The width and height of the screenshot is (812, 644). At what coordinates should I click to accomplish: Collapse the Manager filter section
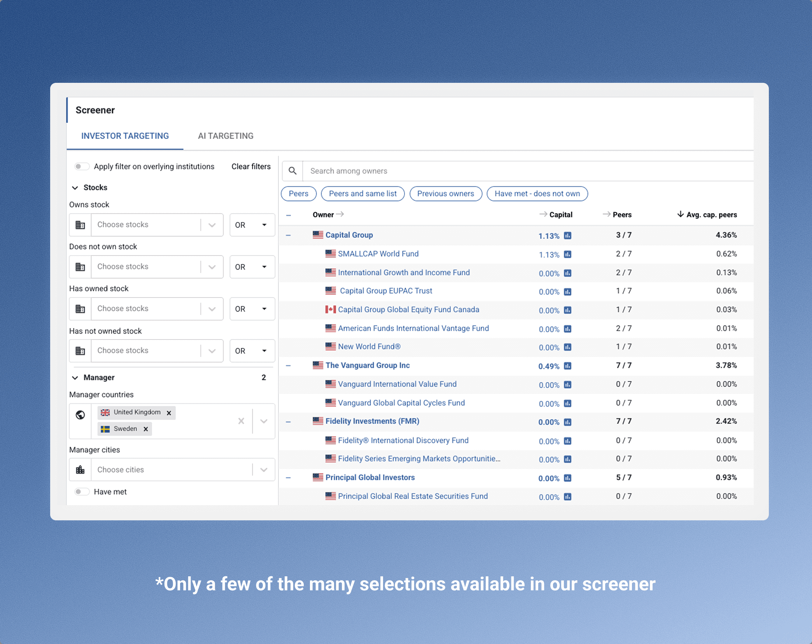pos(75,378)
